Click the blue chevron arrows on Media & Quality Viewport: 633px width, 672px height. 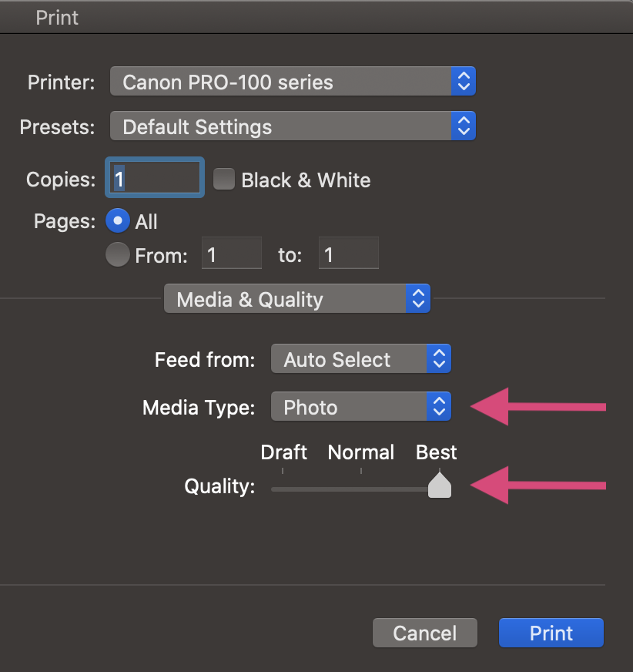pyautogui.click(x=418, y=298)
